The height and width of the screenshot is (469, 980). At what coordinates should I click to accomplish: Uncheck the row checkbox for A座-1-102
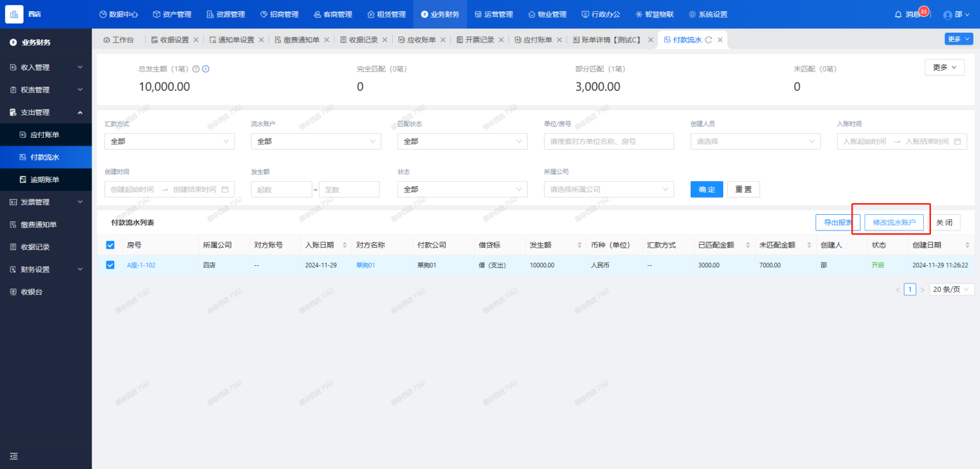coord(110,265)
